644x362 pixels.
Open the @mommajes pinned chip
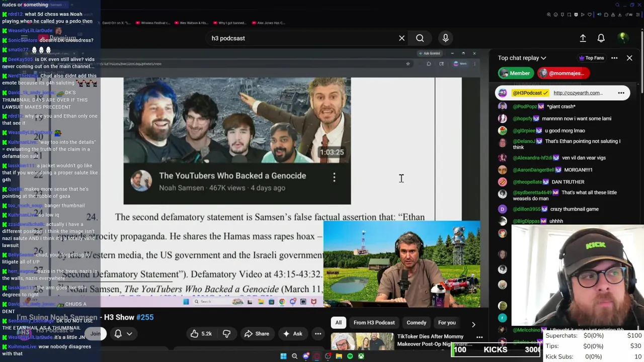[x=562, y=73]
